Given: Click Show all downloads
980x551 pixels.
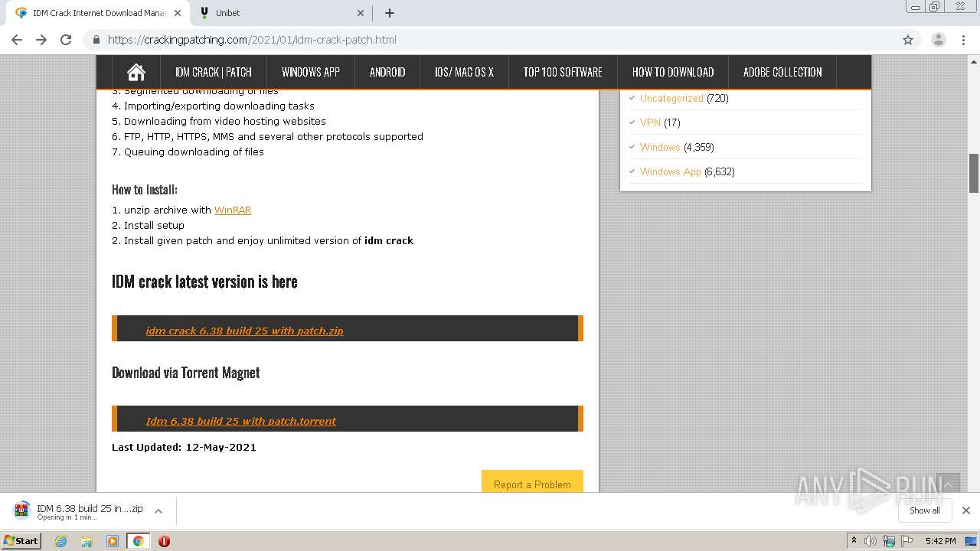Looking at the screenshot, I should (x=924, y=510).
